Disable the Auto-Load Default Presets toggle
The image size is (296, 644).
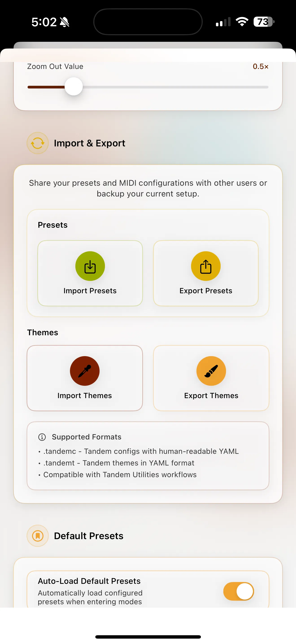coord(238,591)
